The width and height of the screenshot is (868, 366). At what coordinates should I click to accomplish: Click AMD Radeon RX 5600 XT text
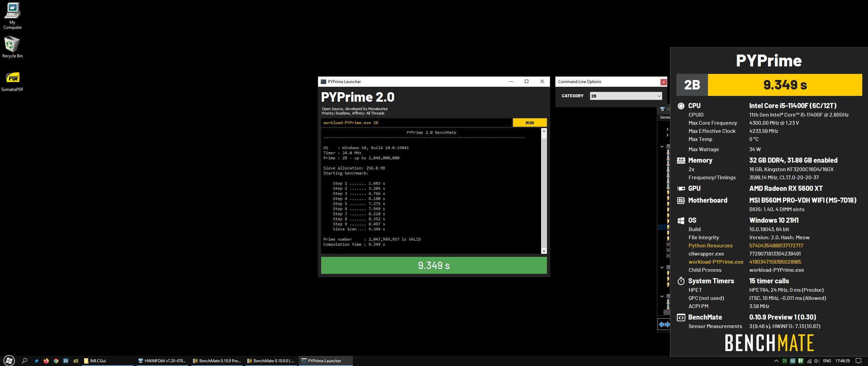786,188
